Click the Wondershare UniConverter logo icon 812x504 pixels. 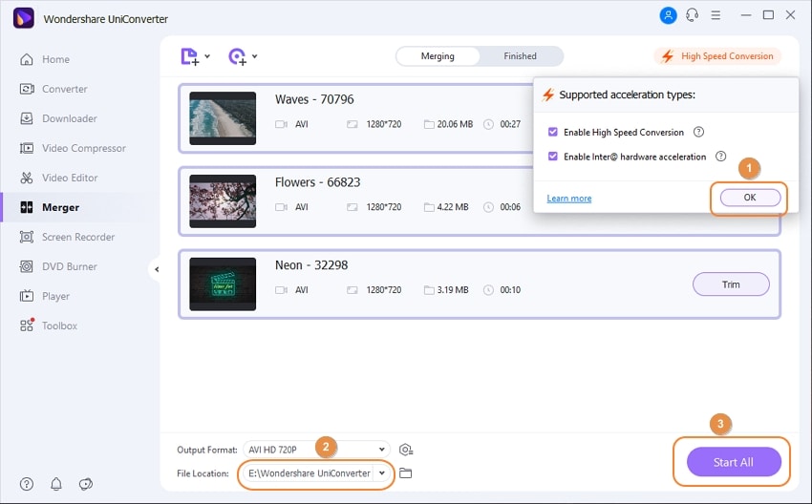point(23,18)
